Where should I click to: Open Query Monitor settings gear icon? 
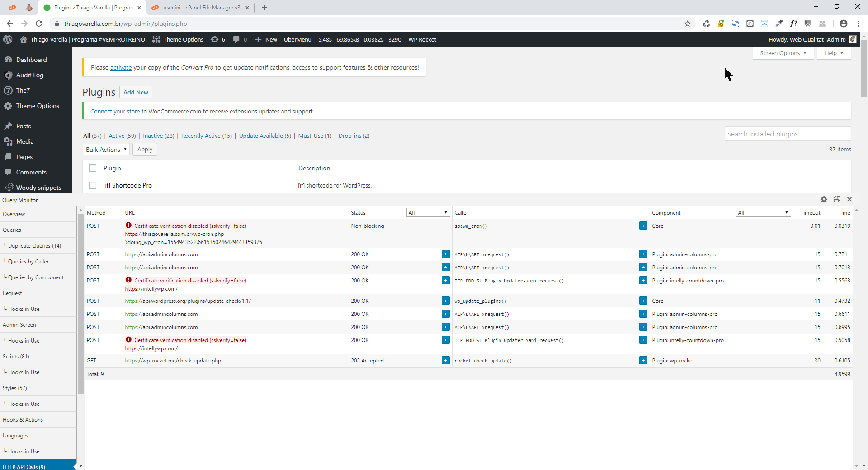824,199
